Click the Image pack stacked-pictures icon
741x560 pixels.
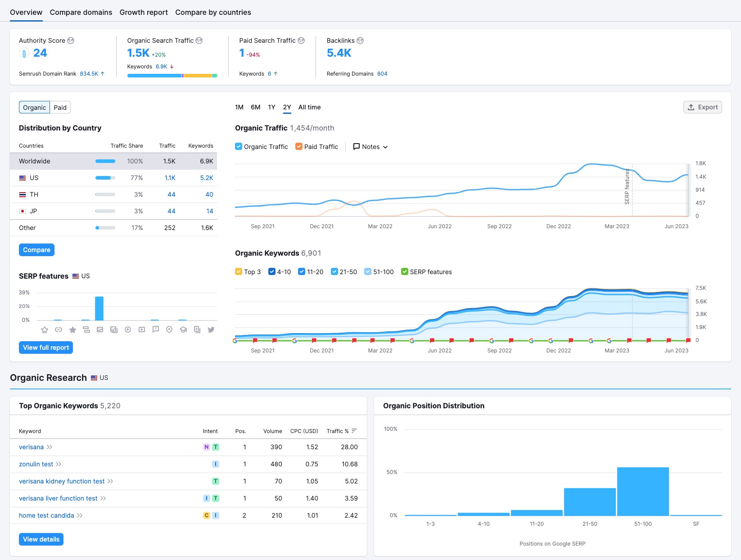(114, 330)
